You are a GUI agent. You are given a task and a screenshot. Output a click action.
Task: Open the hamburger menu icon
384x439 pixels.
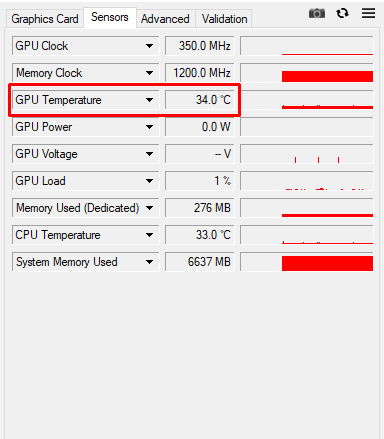[368, 13]
